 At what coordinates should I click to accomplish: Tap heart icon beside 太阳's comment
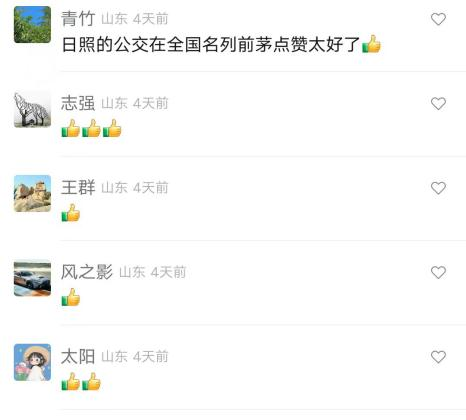[438, 357]
